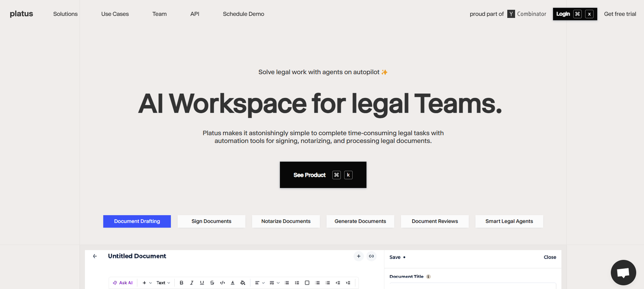This screenshot has width=644, height=289.
Task: Click the Ask AI sparkle button
Action: coord(123,283)
